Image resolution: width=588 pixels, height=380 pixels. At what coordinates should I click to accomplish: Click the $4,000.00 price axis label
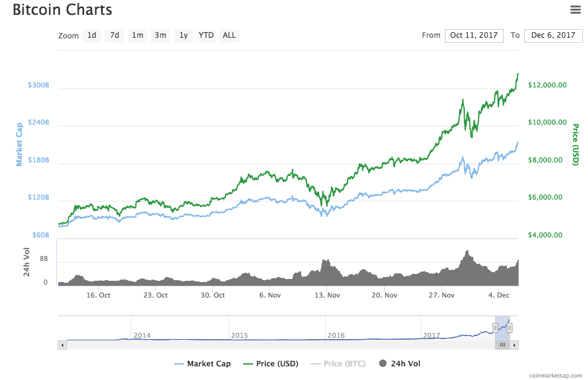coord(545,235)
